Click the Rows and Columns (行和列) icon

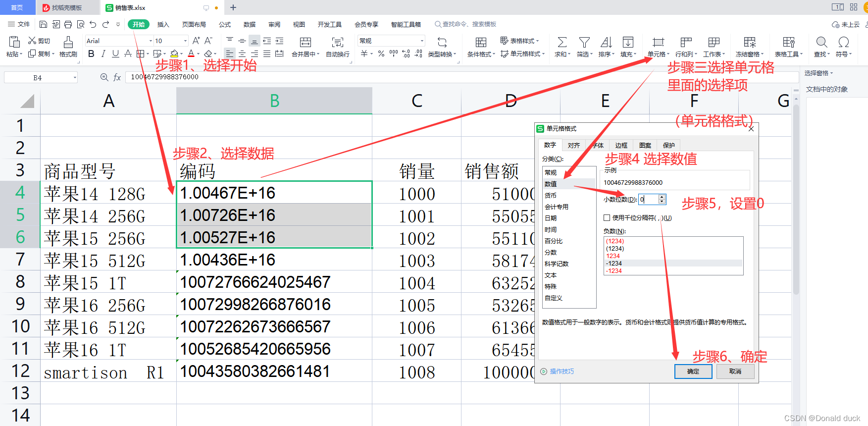click(686, 42)
